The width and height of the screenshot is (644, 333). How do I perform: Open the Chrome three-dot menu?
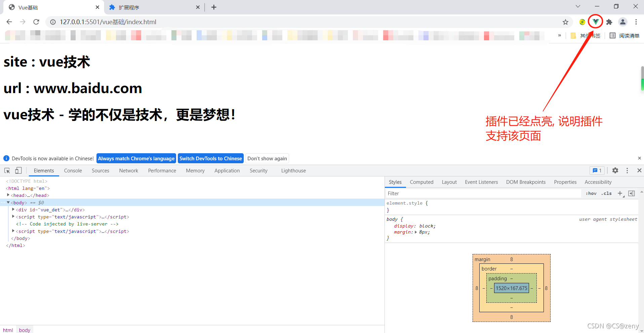click(636, 22)
